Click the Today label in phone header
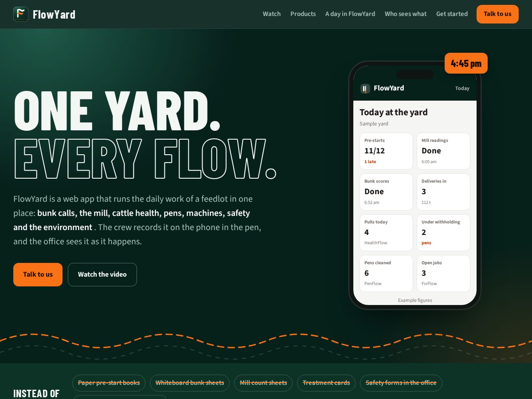 [x=462, y=88]
